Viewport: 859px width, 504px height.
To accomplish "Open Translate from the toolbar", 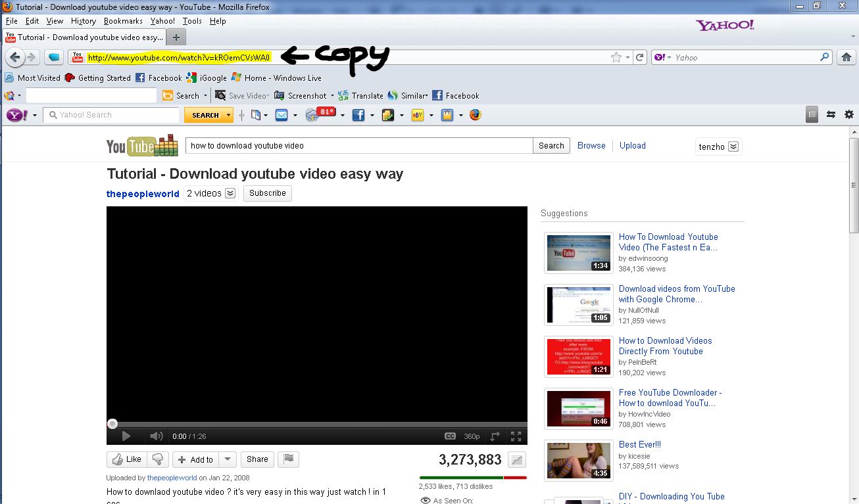I will (360, 95).
